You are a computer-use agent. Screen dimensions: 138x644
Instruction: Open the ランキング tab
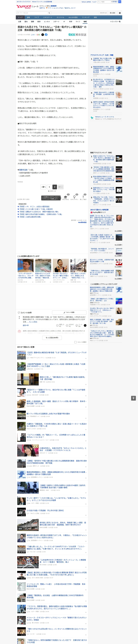pos(86,17)
